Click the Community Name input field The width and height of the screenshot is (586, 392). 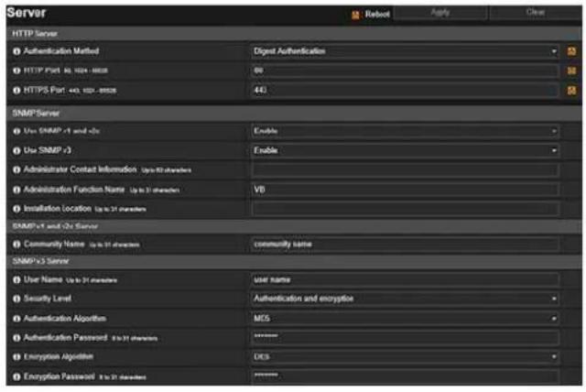[x=405, y=245]
